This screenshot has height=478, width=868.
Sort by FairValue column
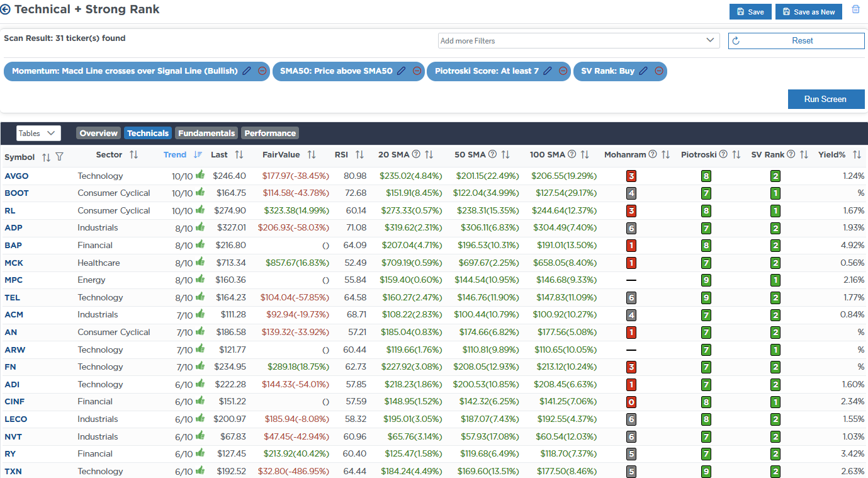[312, 154]
